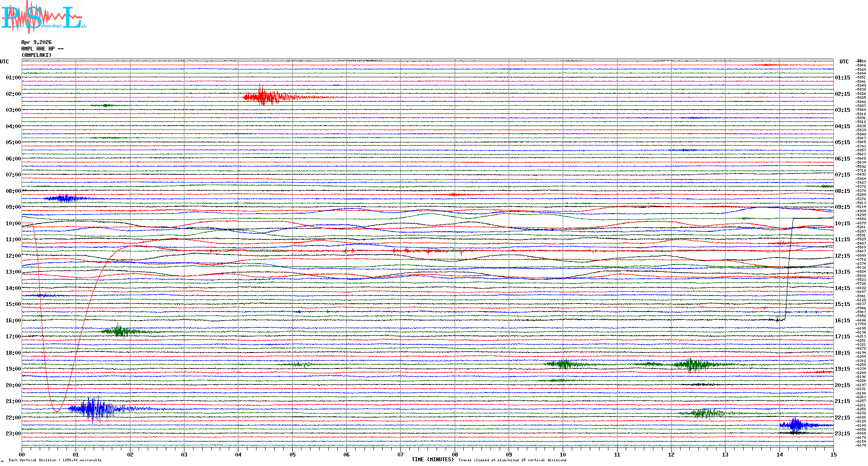Click the 15 minute tick at the bottom right
This screenshot has height=466, width=868.
tap(833, 454)
